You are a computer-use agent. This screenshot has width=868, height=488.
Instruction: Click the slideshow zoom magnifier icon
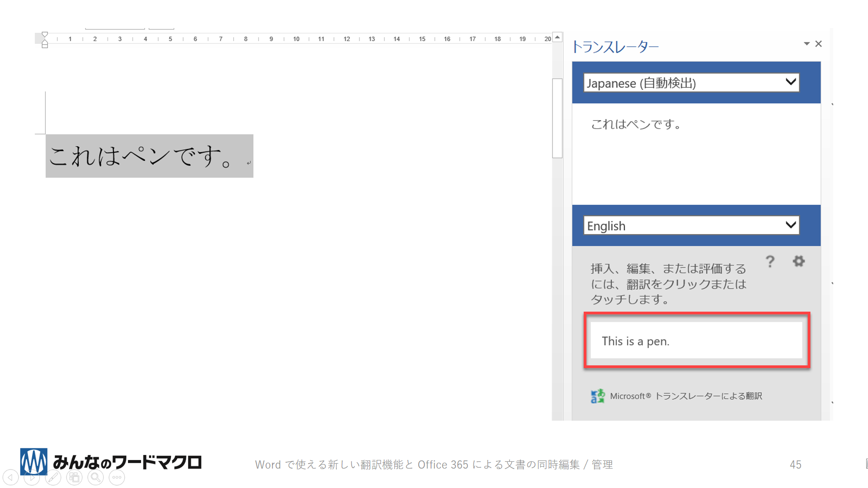[95, 477]
